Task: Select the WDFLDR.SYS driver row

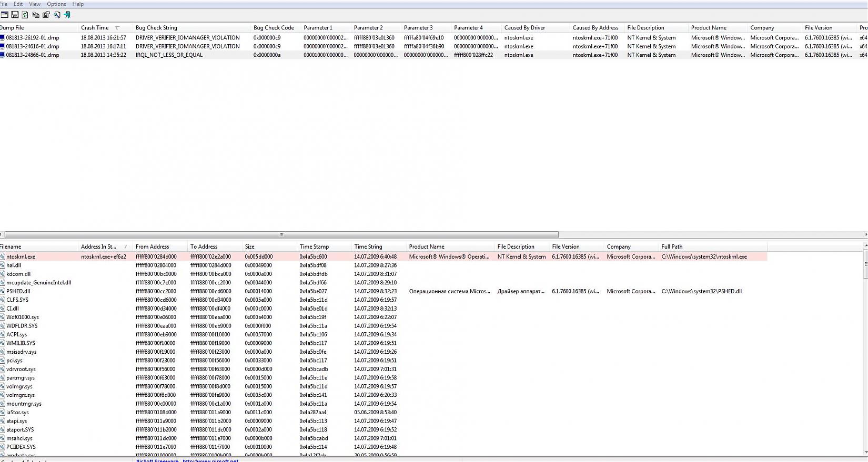Action: [x=383, y=326]
